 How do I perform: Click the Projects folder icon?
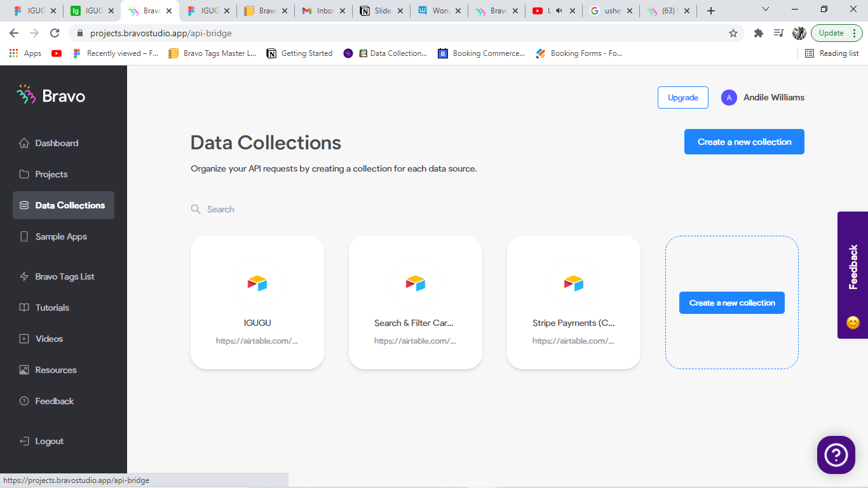(24, 174)
